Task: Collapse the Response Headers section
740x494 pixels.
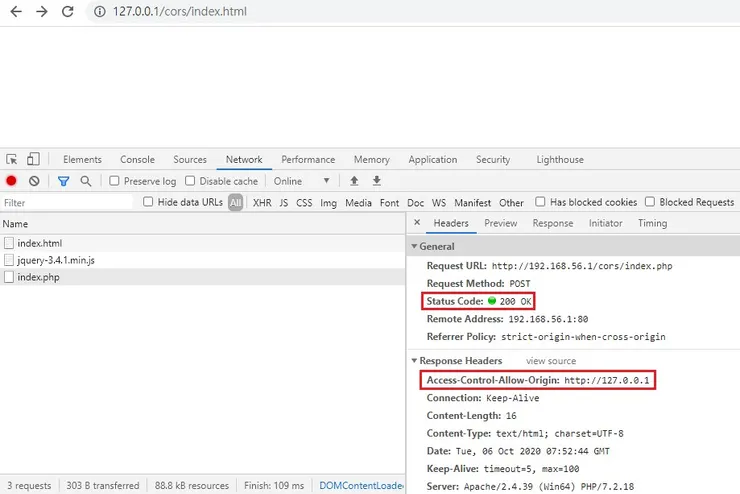Action: pos(414,360)
